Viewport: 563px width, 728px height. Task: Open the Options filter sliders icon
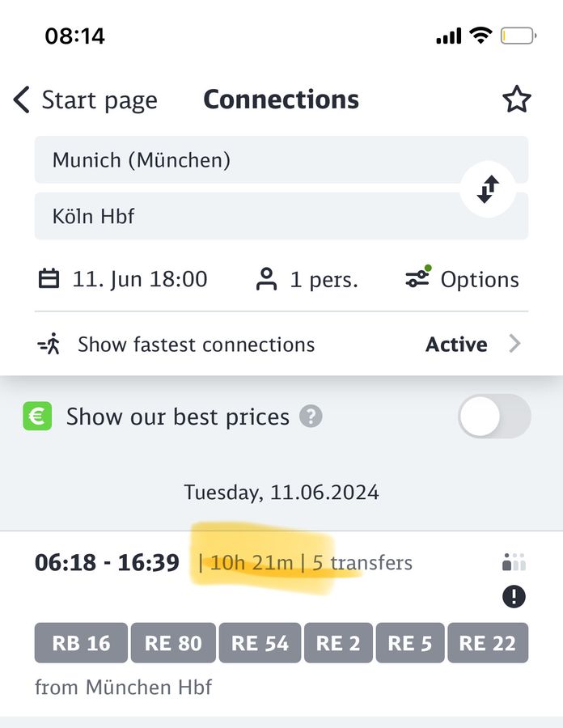point(417,277)
